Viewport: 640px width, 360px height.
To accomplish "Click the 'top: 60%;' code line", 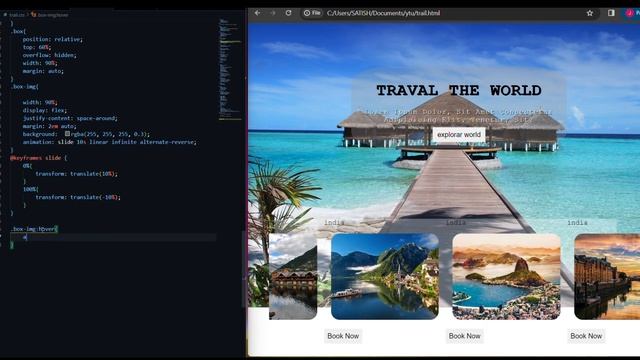I will click(x=37, y=47).
